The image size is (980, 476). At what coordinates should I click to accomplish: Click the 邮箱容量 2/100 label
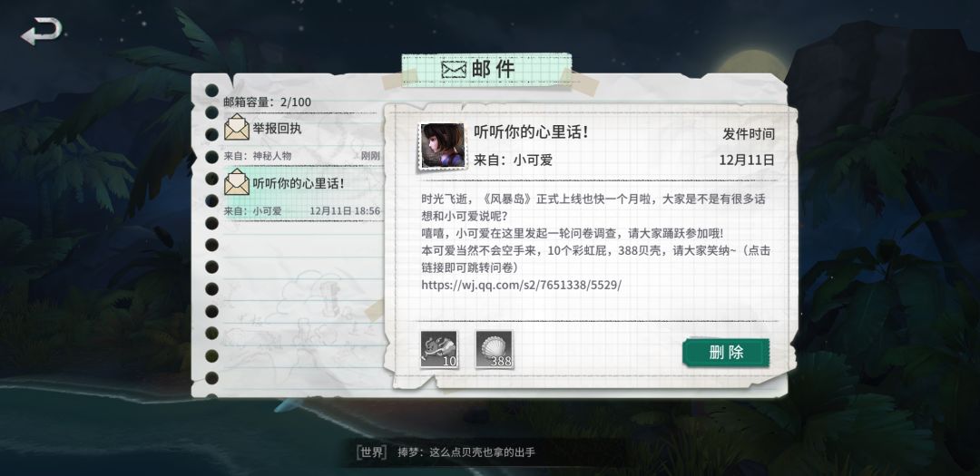click(x=267, y=102)
